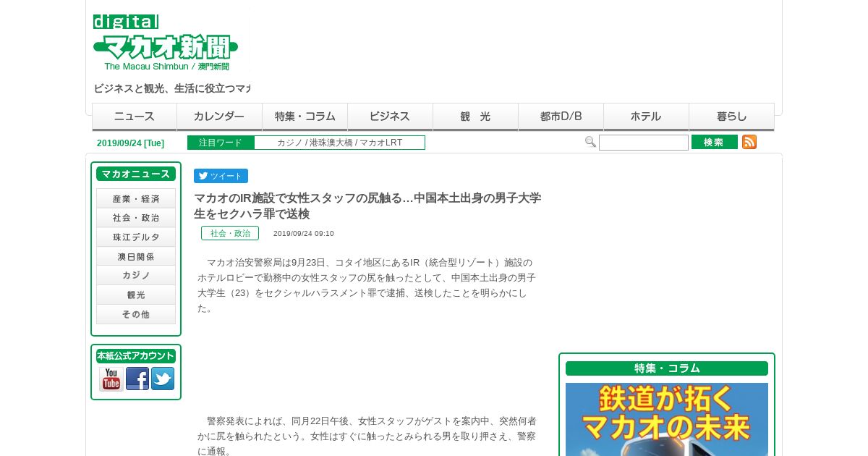Select 観光 in the sidebar menu
The image size is (868, 456).
tap(136, 295)
